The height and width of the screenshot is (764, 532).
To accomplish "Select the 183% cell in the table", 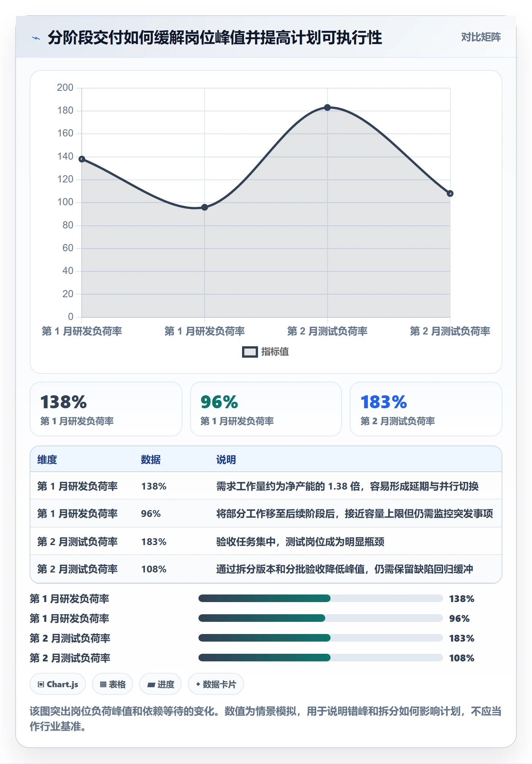I will coord(154,542).
